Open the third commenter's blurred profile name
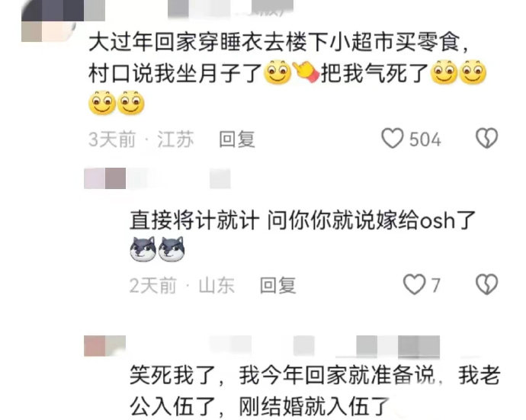The height and width of the screenshot is (420, 526). (262, 346)
